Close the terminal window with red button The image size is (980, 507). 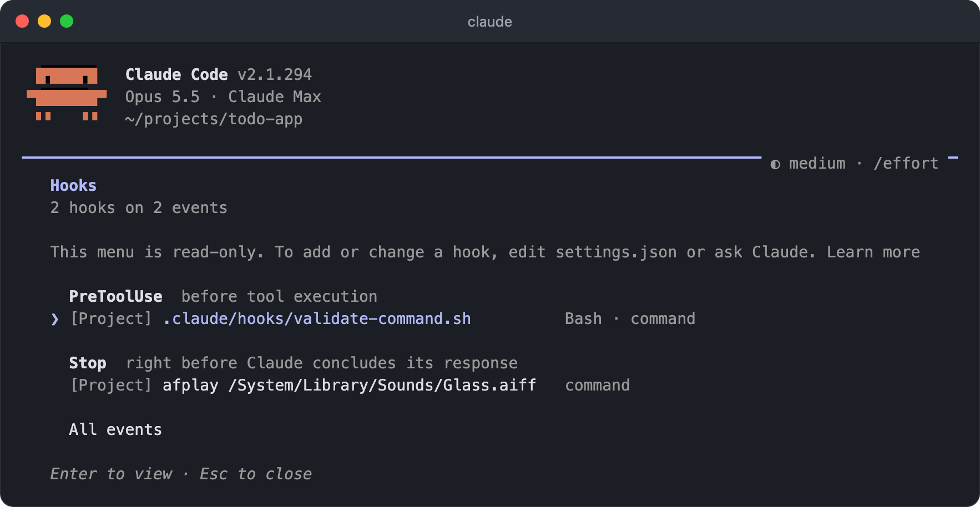[22, 21]
